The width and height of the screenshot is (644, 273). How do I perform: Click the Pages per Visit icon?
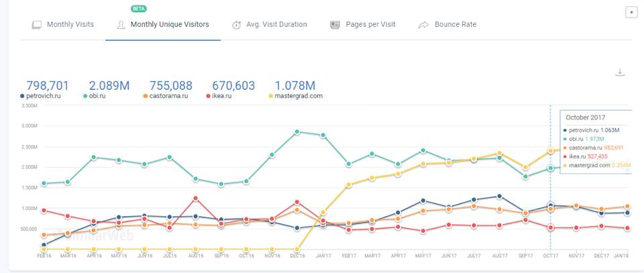[335, 25]
